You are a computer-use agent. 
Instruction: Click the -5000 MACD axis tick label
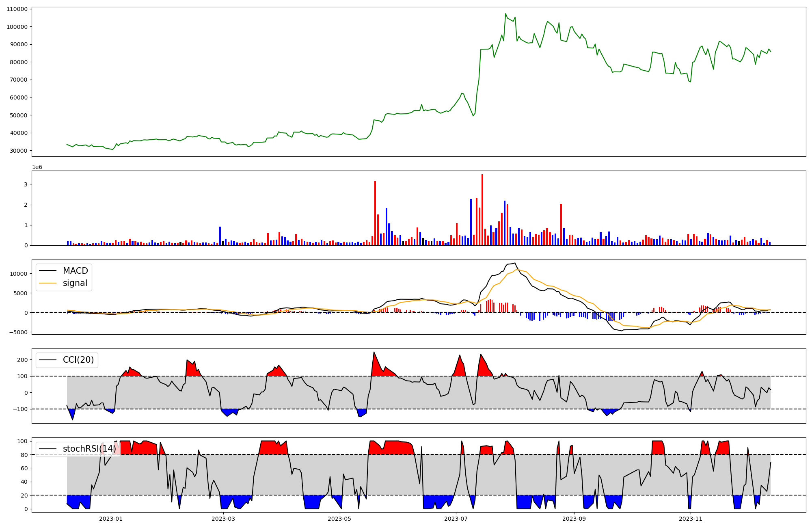pos(19,332)
